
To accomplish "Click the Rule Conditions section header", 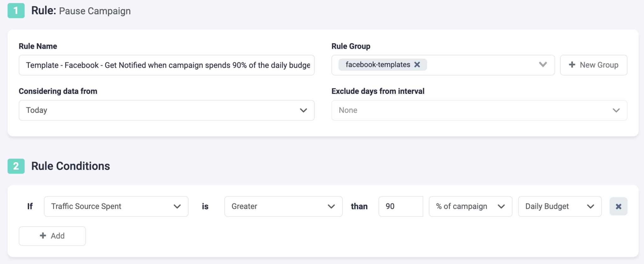I will tap(70, 166).
